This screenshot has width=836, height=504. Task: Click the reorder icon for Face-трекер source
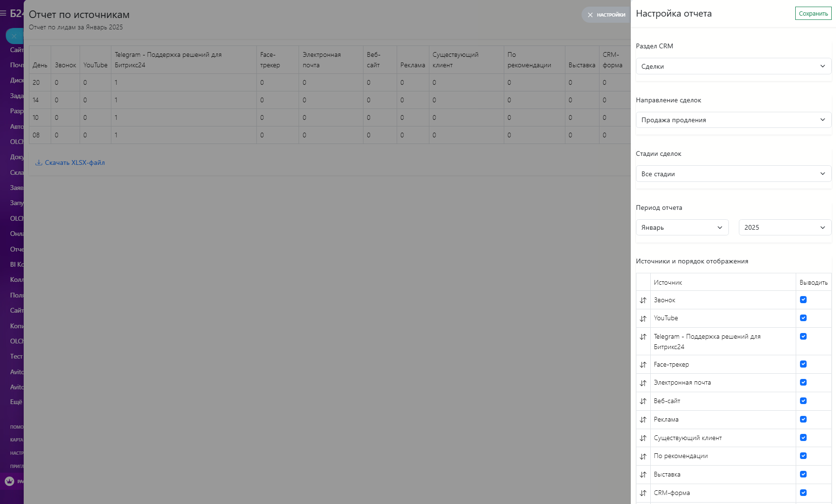pyautogui.click(x=643, y=365)
